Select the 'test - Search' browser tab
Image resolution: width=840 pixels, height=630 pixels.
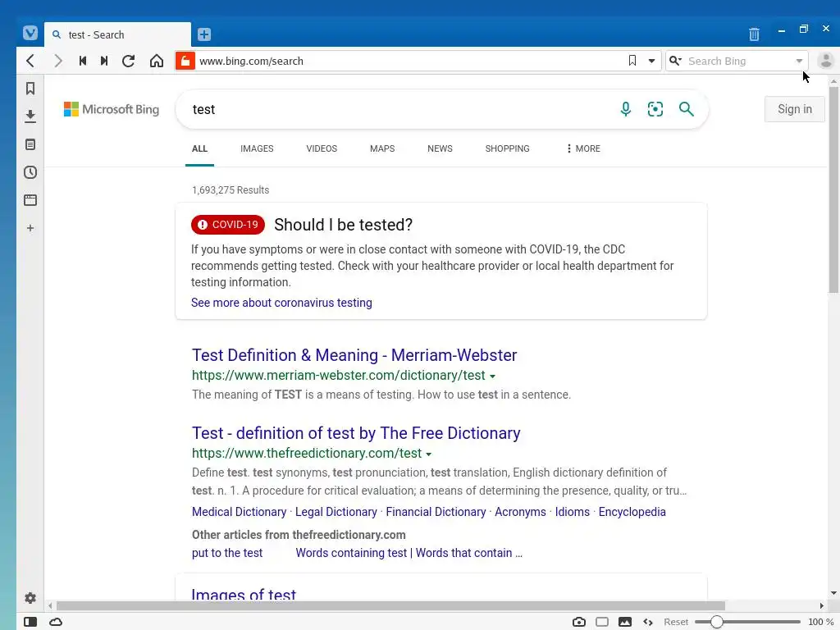(x=117, y=34)
